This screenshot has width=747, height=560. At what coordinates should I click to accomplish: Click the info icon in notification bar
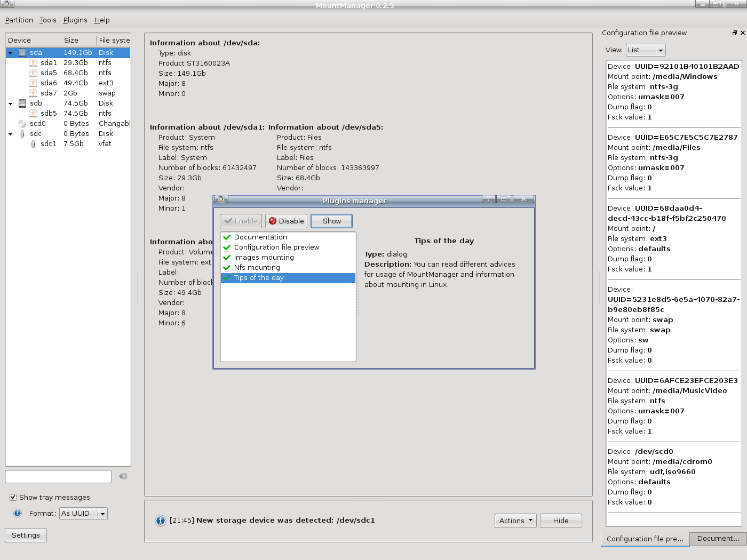point(160,521)
